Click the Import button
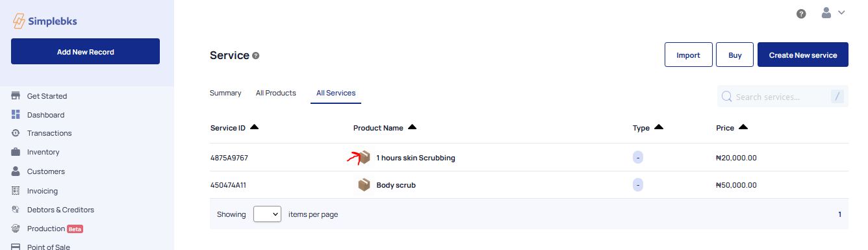Screen dimensions: 868x250 689,55
